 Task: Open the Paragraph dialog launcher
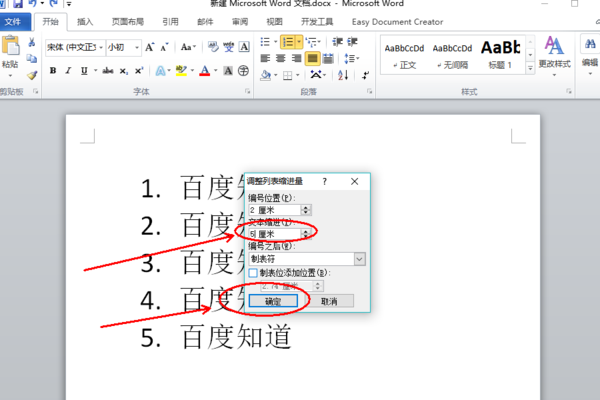point(370,91)
